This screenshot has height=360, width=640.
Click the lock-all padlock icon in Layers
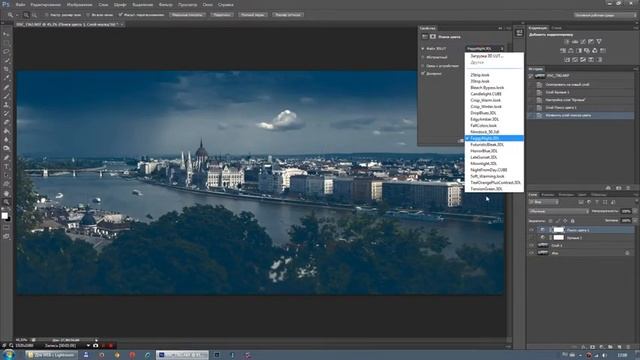(573, 221)
